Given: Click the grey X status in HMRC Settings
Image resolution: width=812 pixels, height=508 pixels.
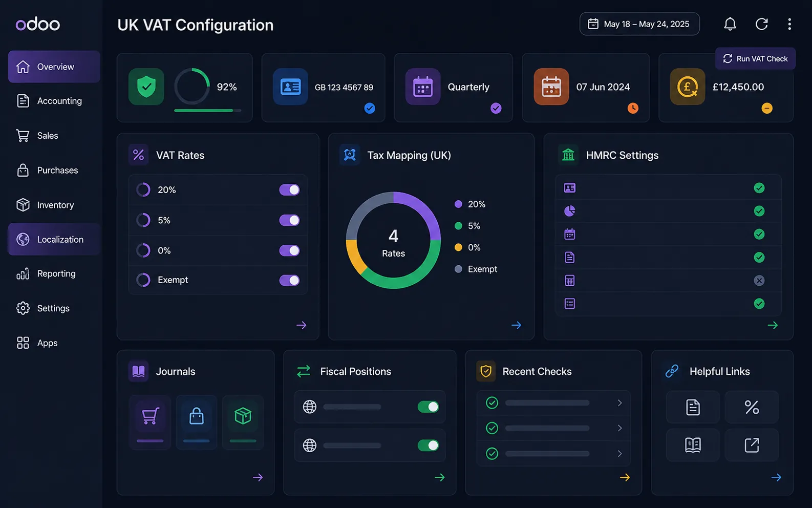Looking at the screenshot, I should (759, 281).
